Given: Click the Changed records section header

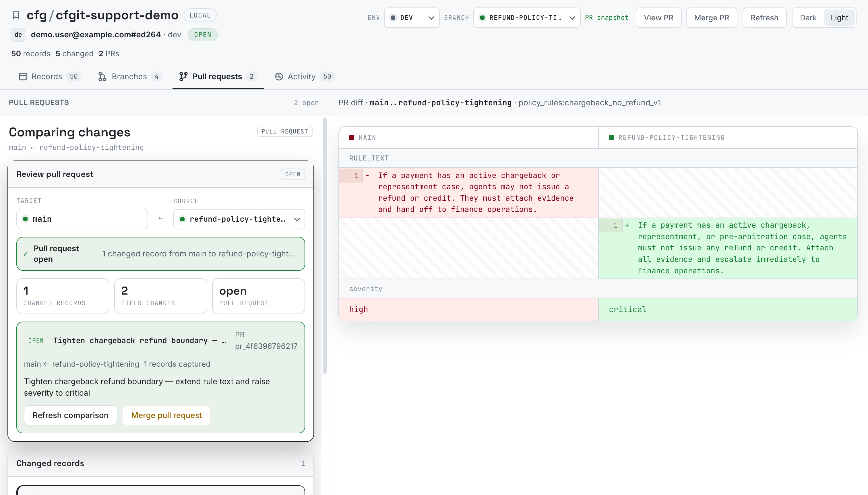Looking at the screenshot, I should tap(161, 463).
